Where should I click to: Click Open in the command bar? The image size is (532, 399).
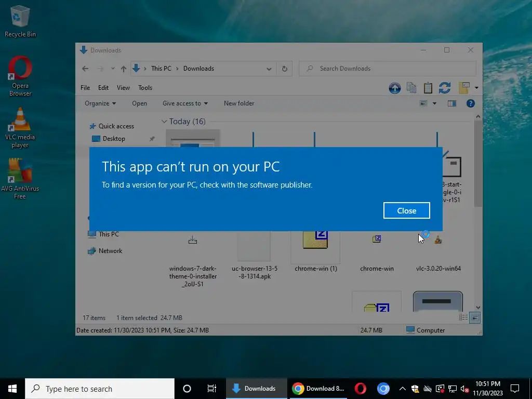tap(139, 103)
